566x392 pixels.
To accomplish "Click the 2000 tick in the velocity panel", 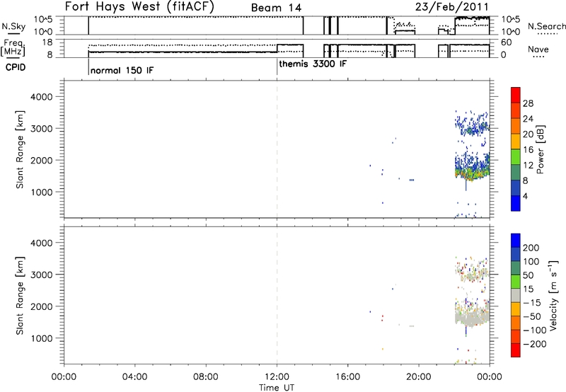I will click(42, 306).
